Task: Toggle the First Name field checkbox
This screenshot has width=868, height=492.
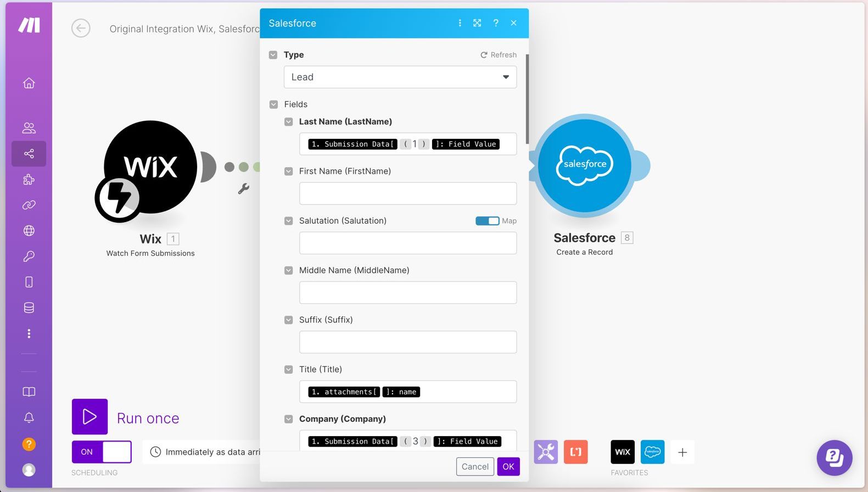Action: [289, 171]
